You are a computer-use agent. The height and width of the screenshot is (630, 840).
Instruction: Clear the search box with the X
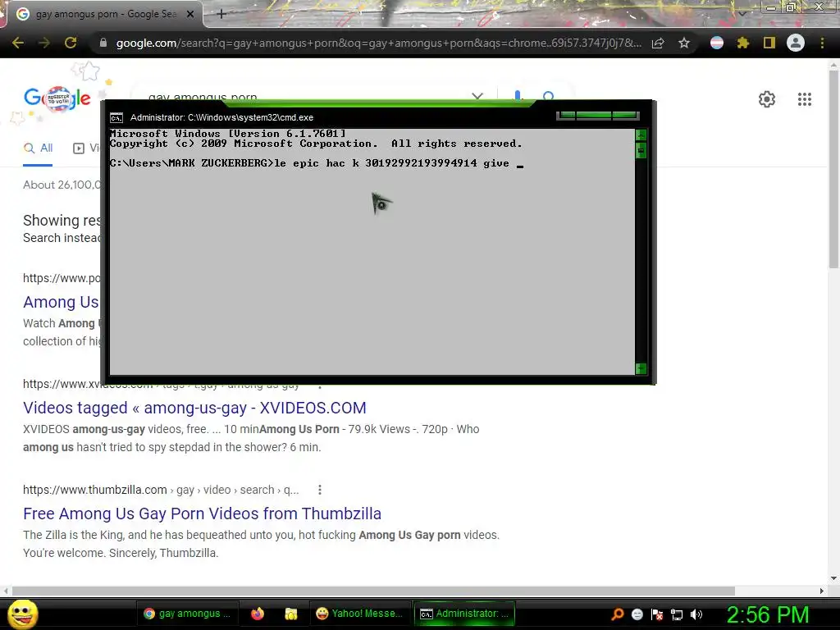tap(477, 96)
